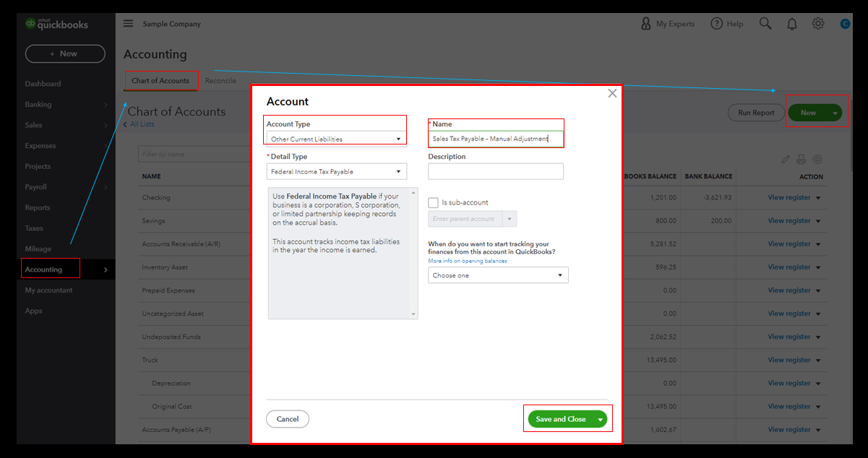Expand the Accounting submenu chevron

click(x=106, y=269)
